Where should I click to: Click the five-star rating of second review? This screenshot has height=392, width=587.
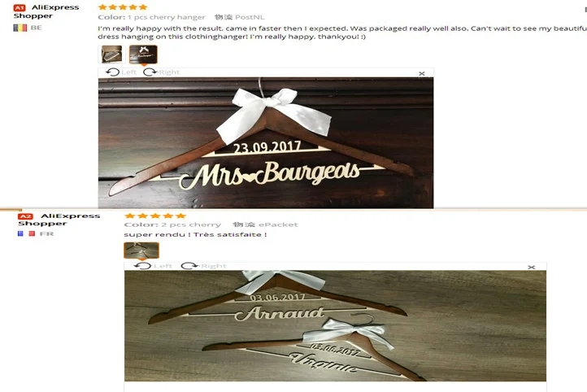(155, 216)
